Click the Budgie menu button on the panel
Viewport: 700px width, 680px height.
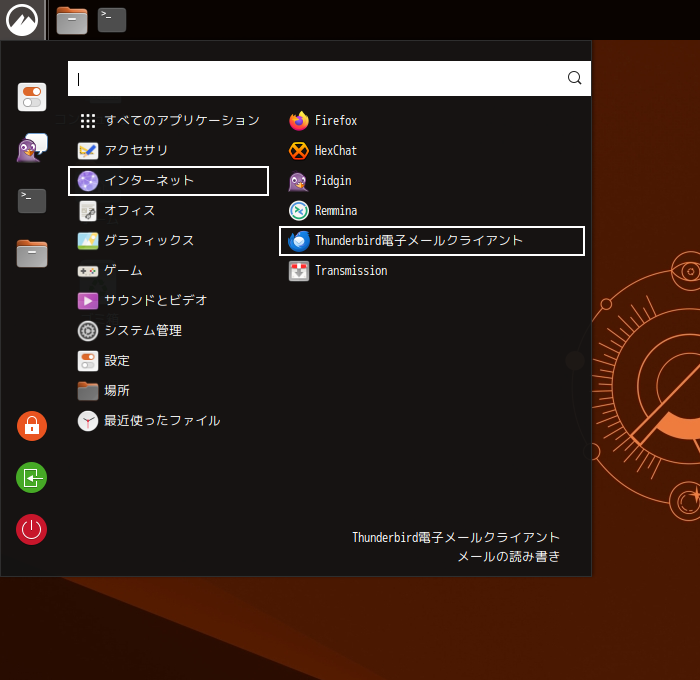(x=22, y=20)
